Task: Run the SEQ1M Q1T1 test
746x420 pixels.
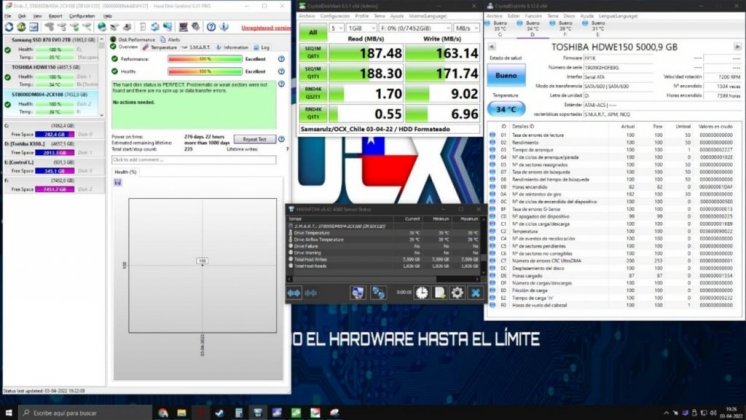Action: tap(313, 73)
